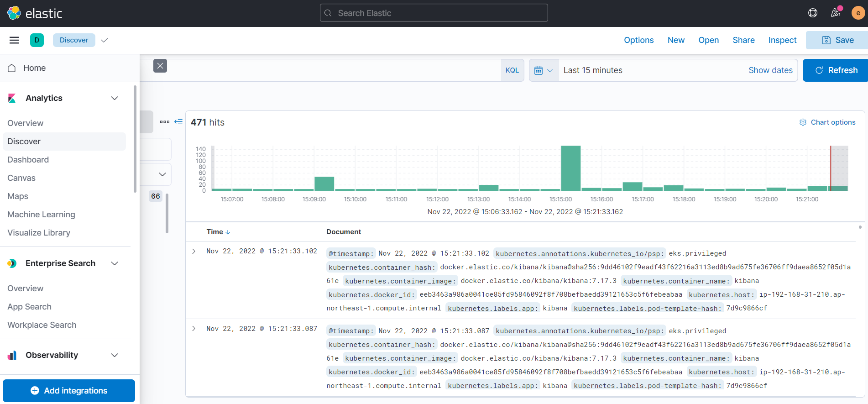Click the red current-time marker in chart
868x404 pixels.
tap(831, 168)
